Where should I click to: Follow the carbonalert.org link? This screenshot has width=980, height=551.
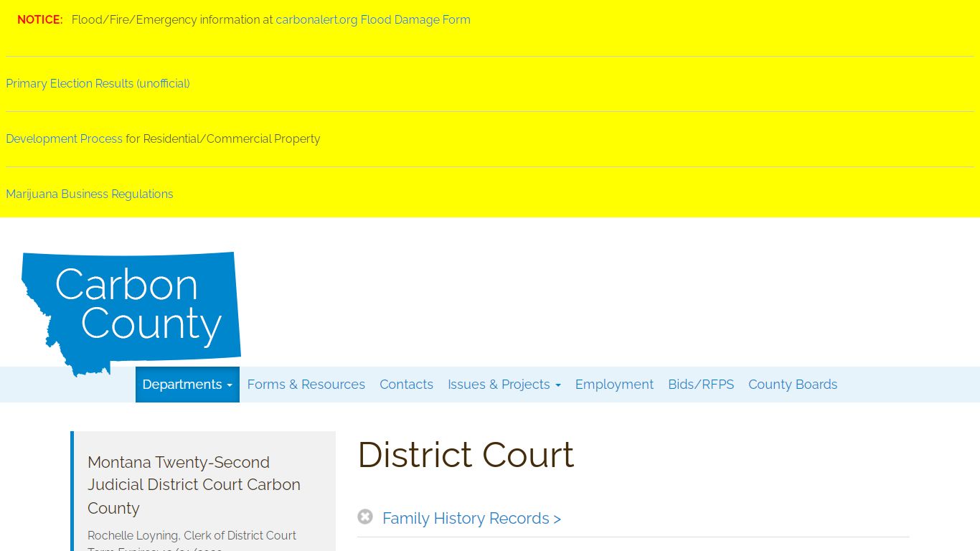[x=316, y=20]
